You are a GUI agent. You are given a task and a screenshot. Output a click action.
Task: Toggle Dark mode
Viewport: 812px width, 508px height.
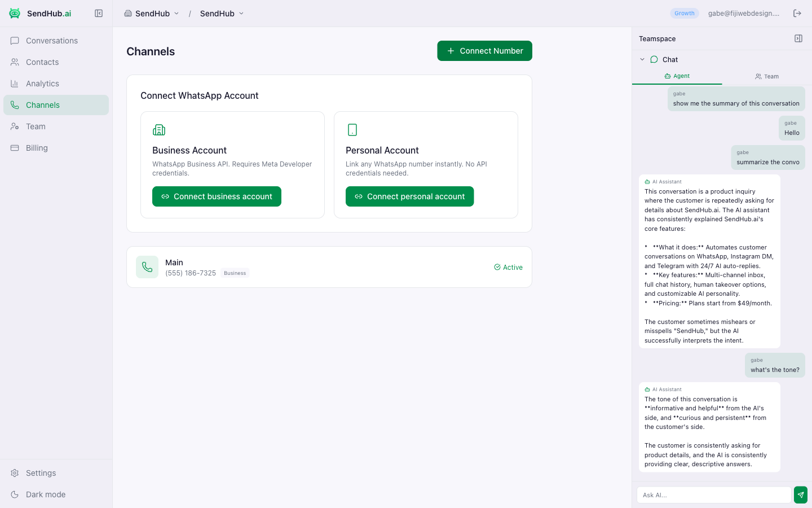56,494
